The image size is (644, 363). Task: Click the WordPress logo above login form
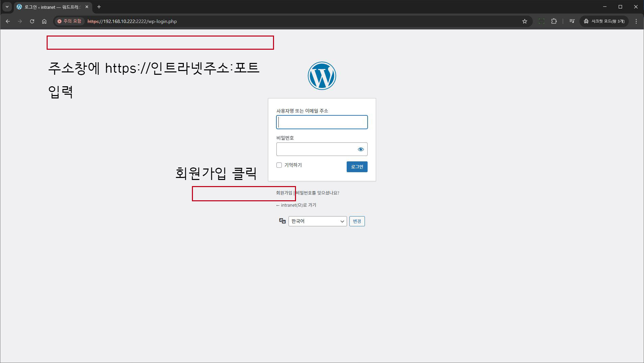[x=322, y=76]
